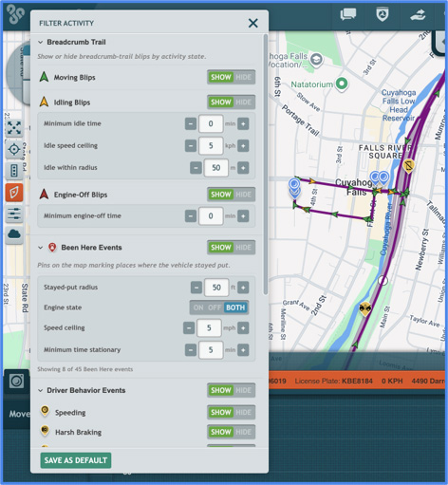Viewport: 448px width, 485px height.
Task: Click the Harsh Braking event pin icon
Action: 45,431
